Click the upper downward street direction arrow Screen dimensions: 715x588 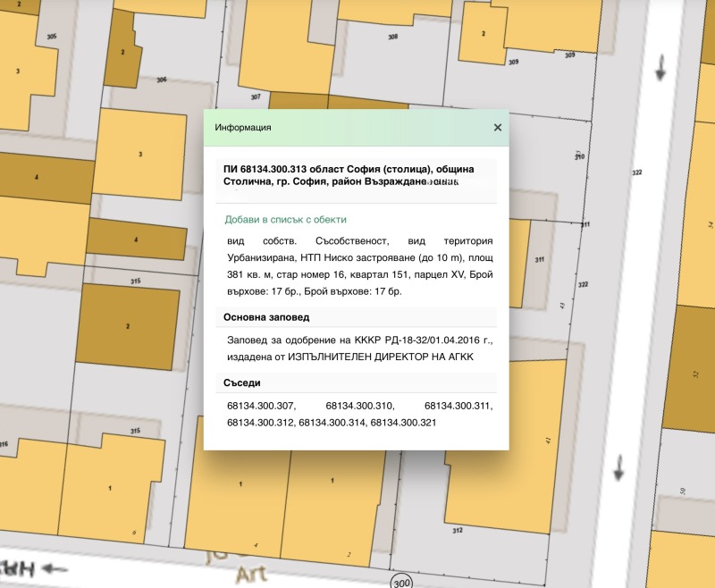(661, 67)
